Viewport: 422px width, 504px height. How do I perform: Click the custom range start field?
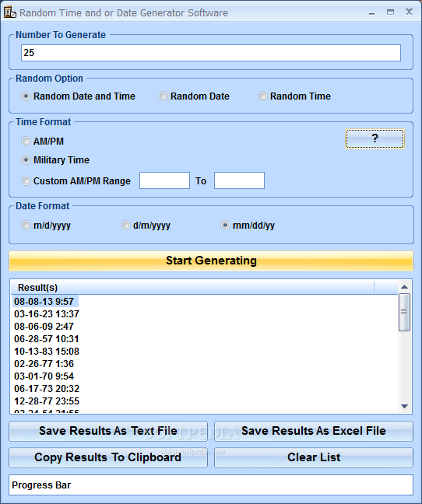(164, 180)
